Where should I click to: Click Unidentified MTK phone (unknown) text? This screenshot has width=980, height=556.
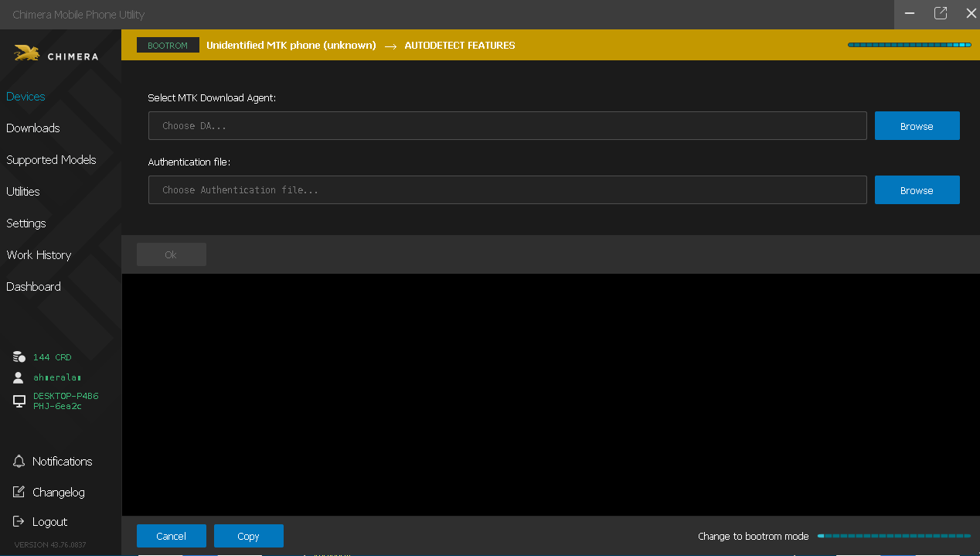(291, 46)
